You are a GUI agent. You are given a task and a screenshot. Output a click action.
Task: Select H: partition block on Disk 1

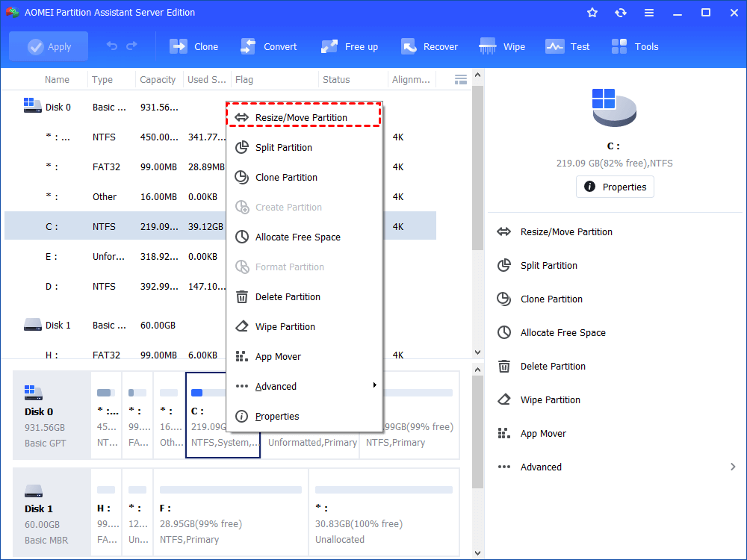(x=106, y=512)
